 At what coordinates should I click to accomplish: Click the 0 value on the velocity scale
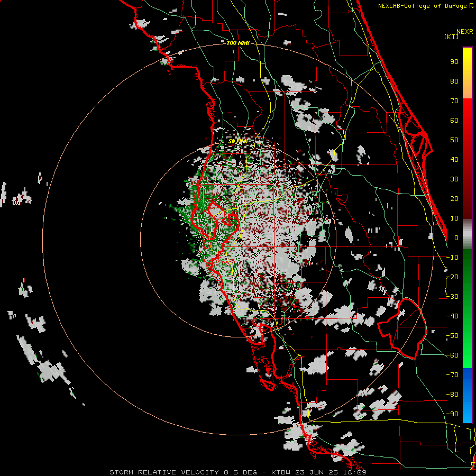click(456, 237)
